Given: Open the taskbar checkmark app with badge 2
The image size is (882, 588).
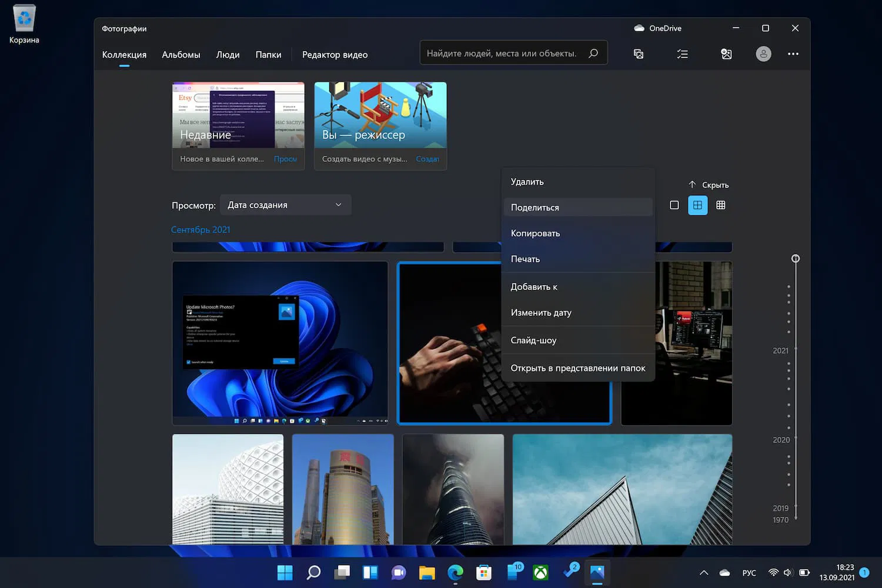Looking at the screenshot, I should [570, 572].
